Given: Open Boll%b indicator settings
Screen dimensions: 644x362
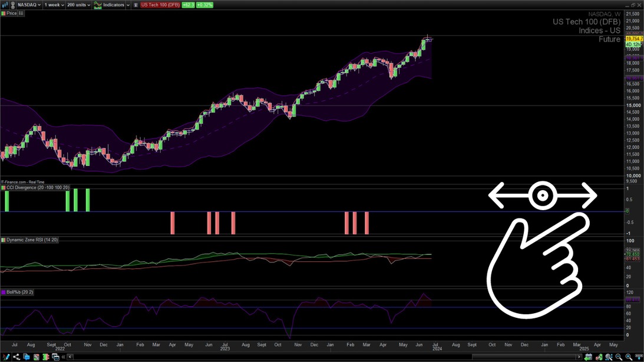Looking at the screenshot, I should 17,292.
